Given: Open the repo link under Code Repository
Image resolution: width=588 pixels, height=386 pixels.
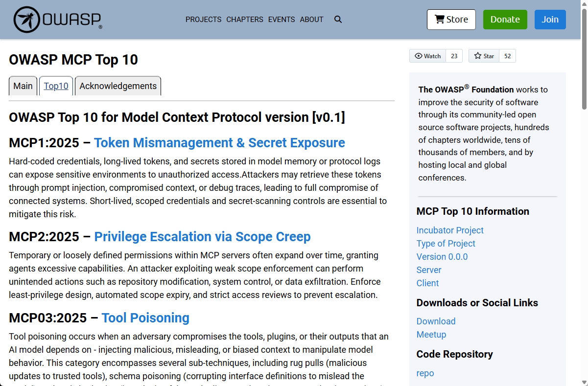Looking at the screenshot, I should click(x=425, y=373).
